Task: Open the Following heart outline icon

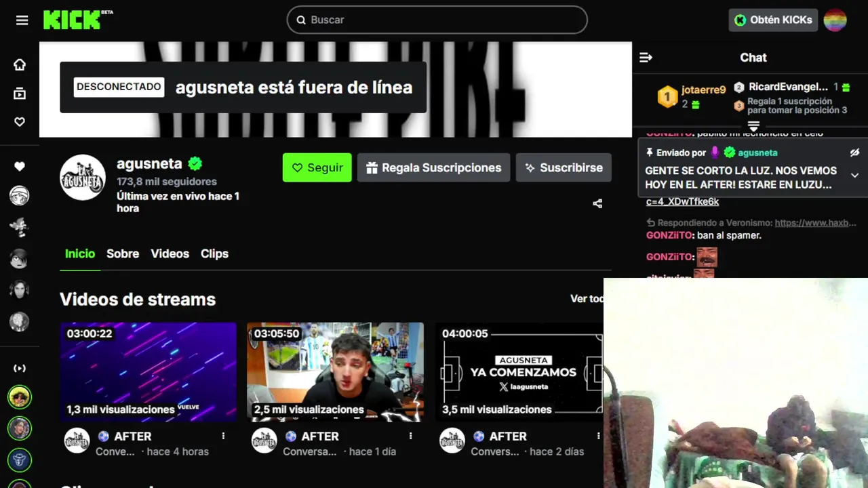Action: tap(20, 122)
